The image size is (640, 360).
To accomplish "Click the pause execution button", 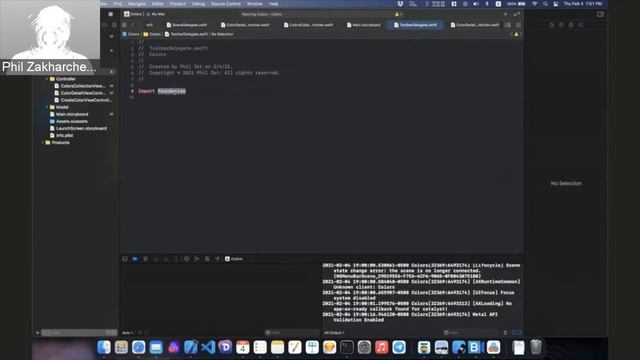I will click(x=145, y=259).
